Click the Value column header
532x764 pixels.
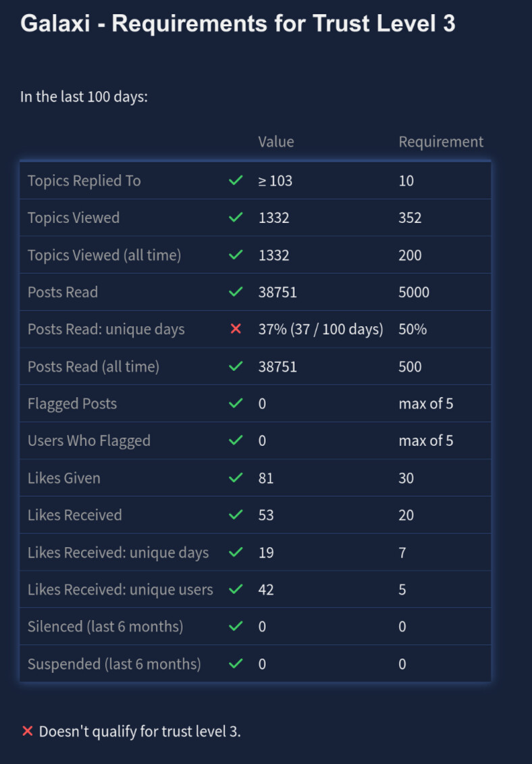coord(276,142)
